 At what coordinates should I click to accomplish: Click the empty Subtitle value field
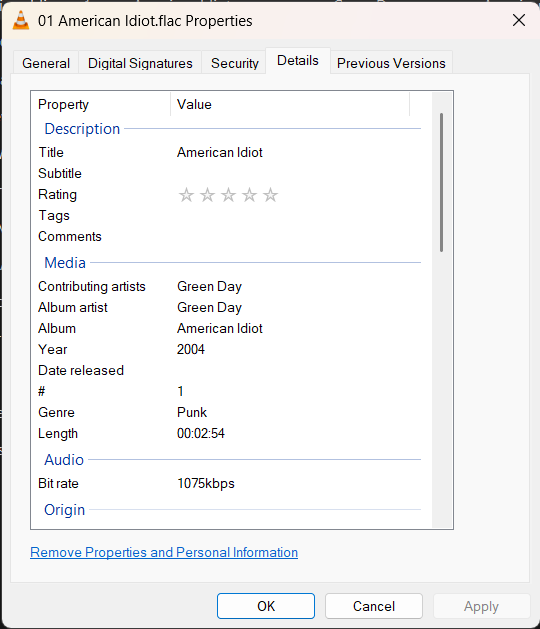coord(293,173)
